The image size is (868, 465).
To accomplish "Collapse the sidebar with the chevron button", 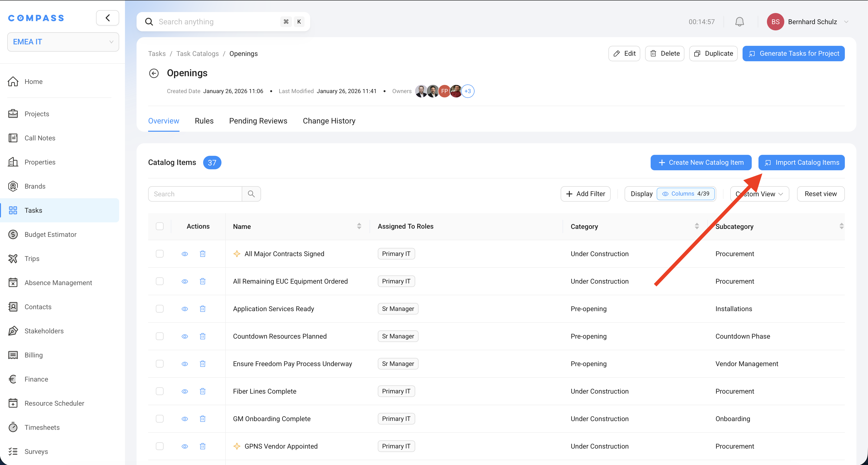I will coord(108,18).
